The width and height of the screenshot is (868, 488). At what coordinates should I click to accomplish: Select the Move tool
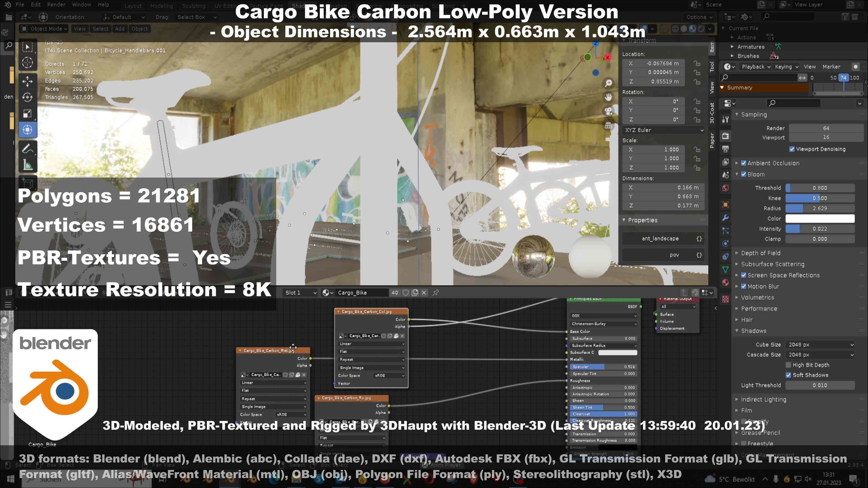click(x=28, y=81)
